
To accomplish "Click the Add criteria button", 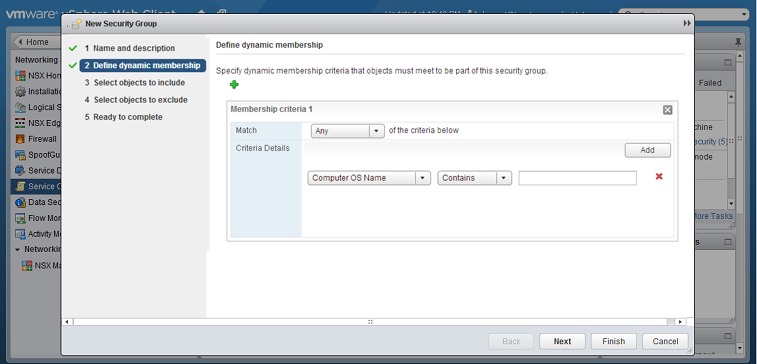I will [x=647, y=150].
